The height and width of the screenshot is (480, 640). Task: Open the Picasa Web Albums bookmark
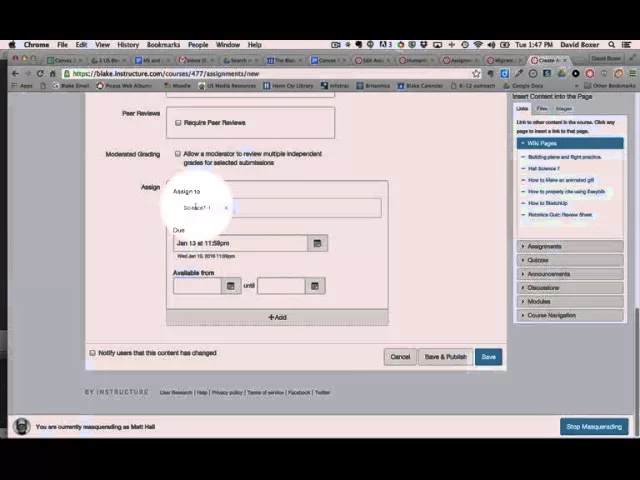click(124, 86)
